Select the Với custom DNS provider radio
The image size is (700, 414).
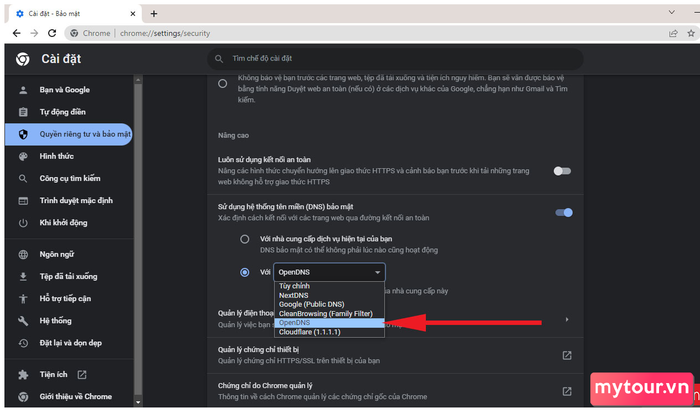tap(245, 272)
